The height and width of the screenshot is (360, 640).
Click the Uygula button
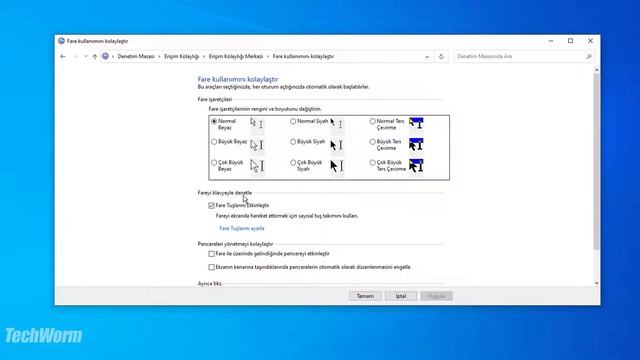click(x=437, y=296)
